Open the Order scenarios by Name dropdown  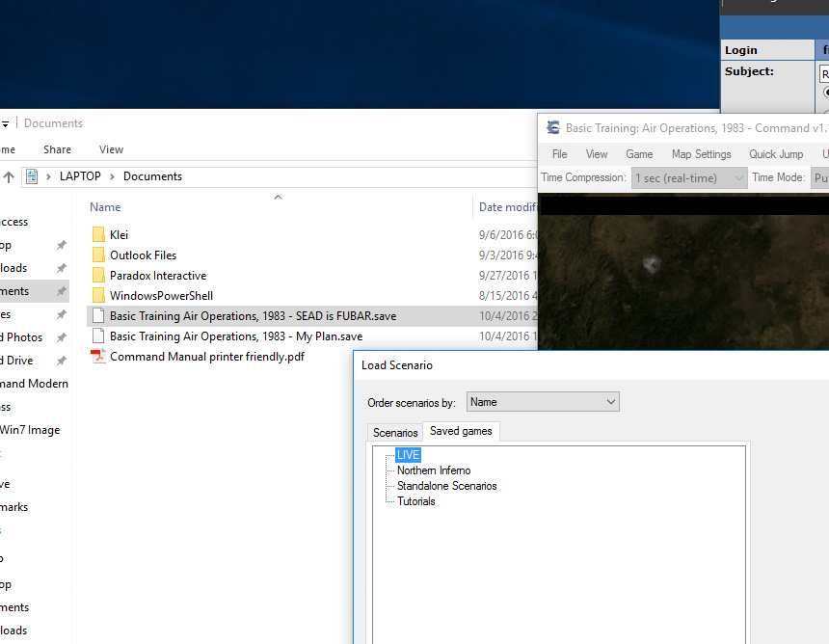point(543,402)
